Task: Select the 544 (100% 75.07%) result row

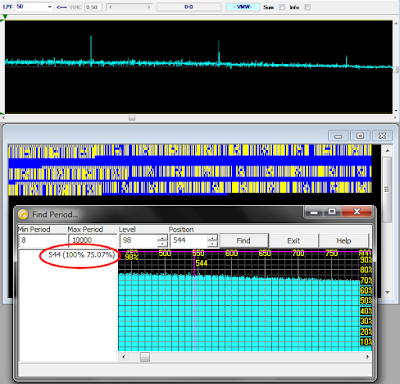Action: (x=81, y=255)
